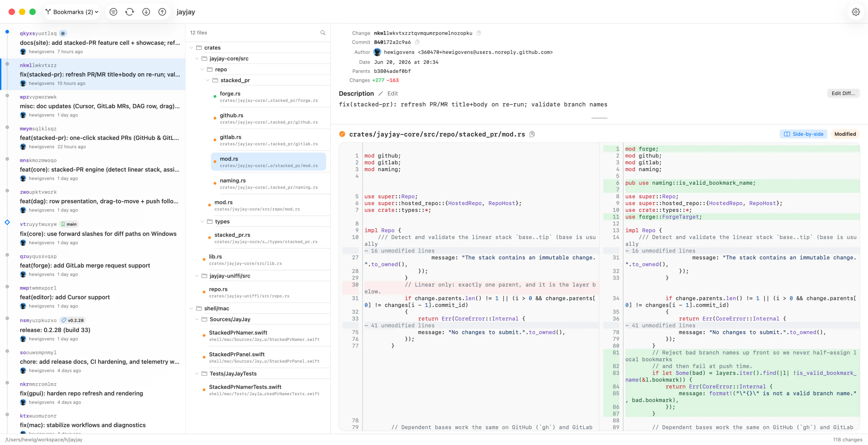Open the Bookmarks (2) dropdown
Image resolution: width=868 pixels, height=445 pixels.
click(x=72, y=12)
